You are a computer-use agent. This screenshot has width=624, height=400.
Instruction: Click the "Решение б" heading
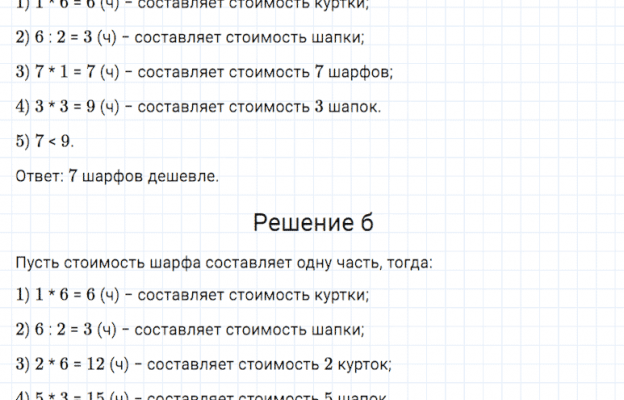coord(312,222)
